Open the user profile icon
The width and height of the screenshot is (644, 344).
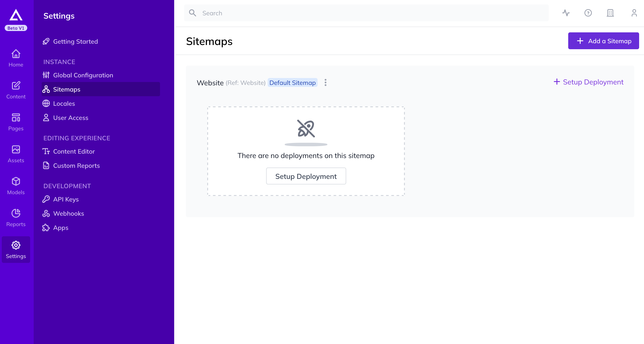click(x=634, y=13)
